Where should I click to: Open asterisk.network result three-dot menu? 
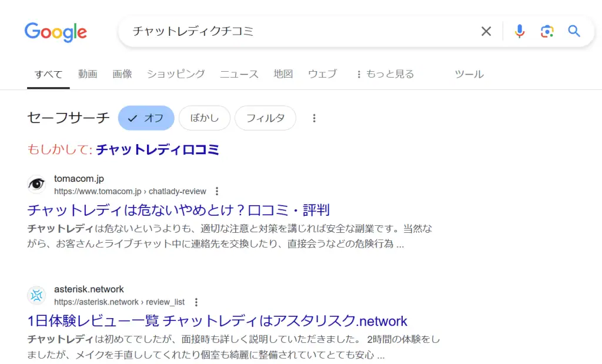click(196, 302)
